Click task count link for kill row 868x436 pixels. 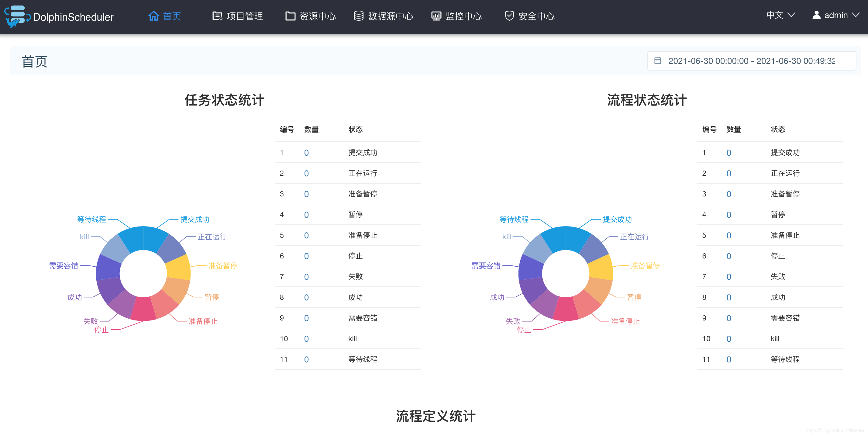click(x=306, y=339)
